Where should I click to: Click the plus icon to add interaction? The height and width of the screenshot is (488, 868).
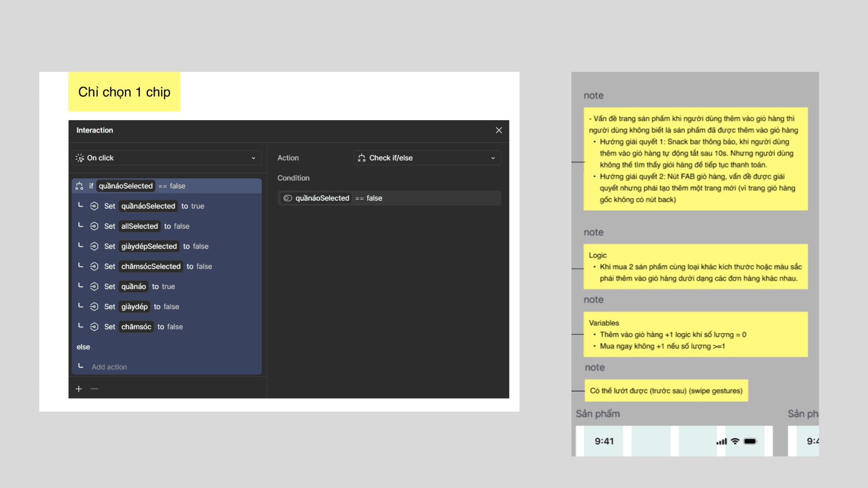pyautogui.click(x=79, y=389)
